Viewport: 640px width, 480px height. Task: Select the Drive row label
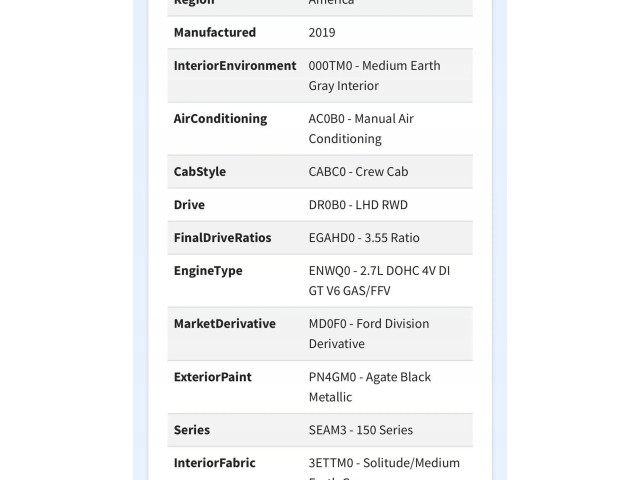[189, 204]
